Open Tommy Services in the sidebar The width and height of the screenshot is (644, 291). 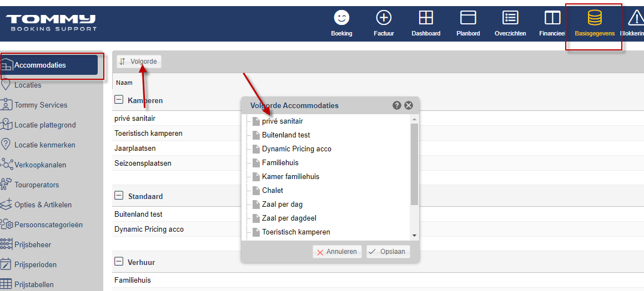point(41,105)
